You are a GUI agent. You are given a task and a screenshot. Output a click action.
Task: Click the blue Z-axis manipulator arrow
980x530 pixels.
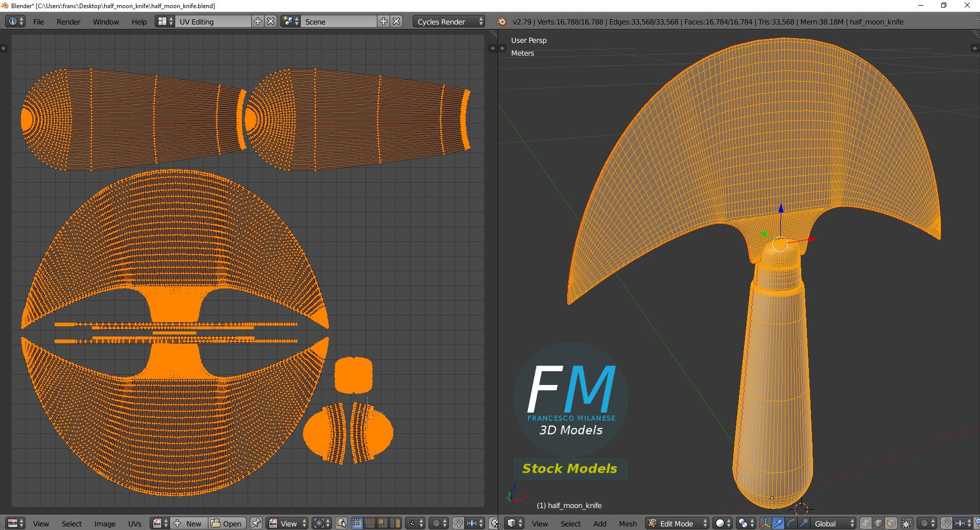(781, 208)
